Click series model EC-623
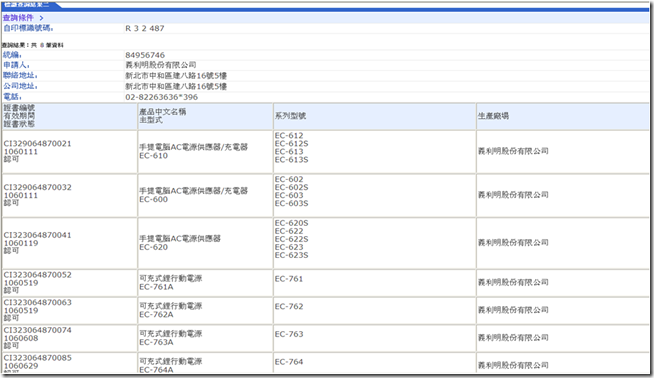This screenshot has width=654, height=378. (x=289, y=247)
